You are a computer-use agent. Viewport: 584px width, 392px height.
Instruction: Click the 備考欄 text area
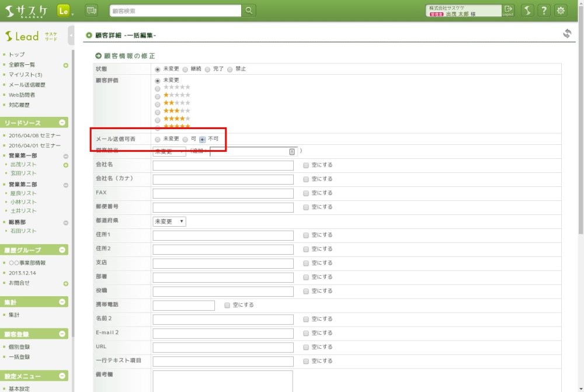tap(223, 381)
